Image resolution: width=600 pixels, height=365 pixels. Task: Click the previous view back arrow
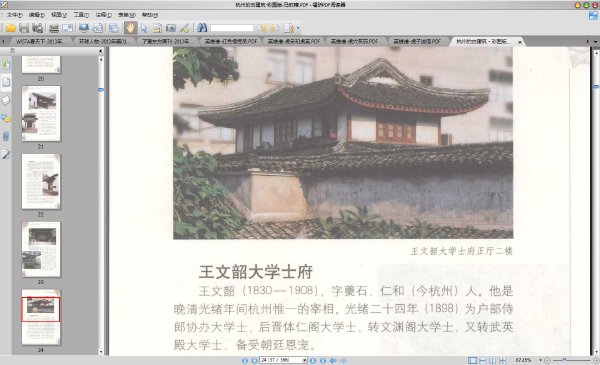click(x=333, y=360)
